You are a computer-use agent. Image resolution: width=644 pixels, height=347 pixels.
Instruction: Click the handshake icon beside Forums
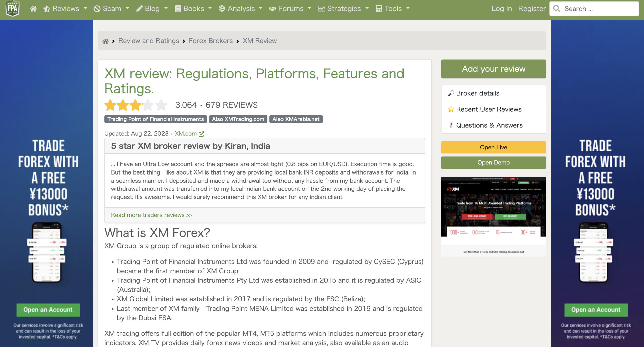pos(272,9)
